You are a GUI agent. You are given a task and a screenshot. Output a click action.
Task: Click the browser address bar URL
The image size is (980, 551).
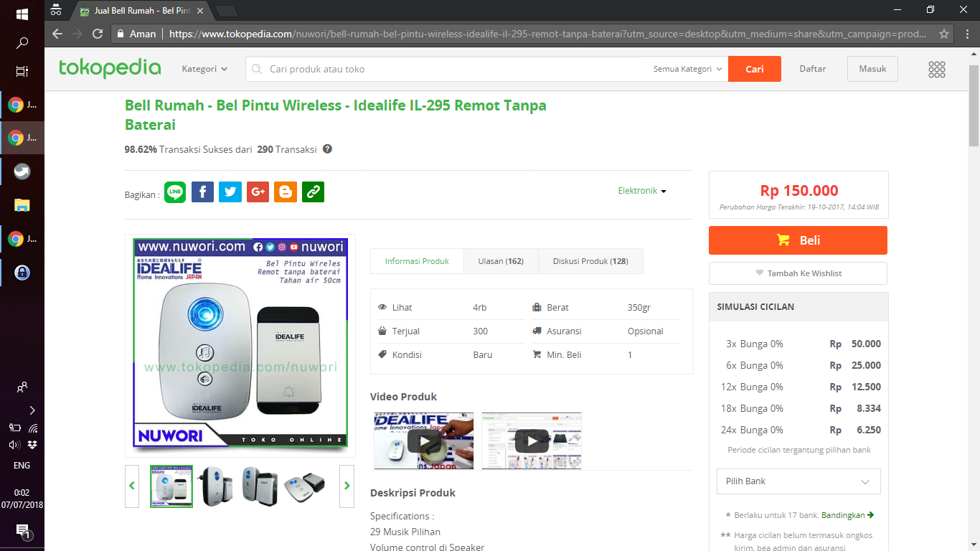pyautogui.click(x=548, y=34)
